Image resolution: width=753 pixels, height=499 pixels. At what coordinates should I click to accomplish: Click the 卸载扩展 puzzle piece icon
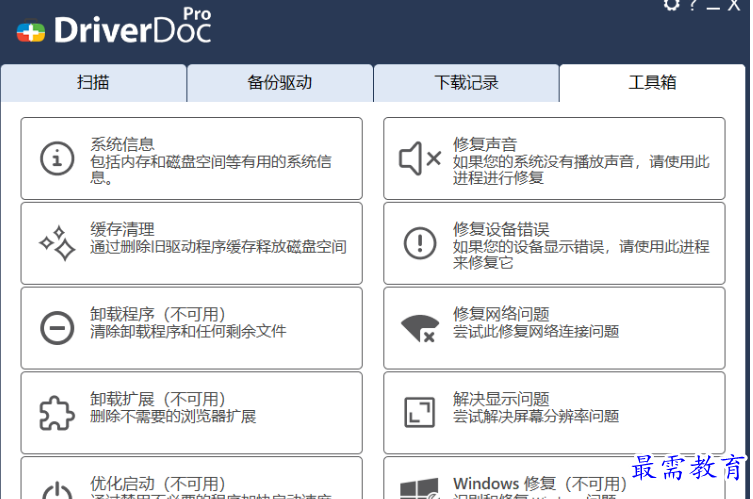pos(57,413)
